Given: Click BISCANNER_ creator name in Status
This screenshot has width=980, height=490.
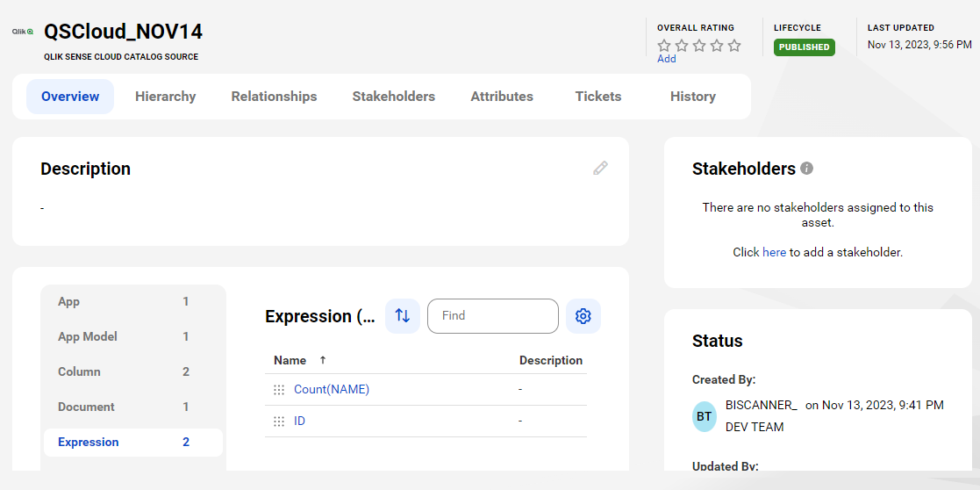Looking at the screenshot, I should (762, 405).
